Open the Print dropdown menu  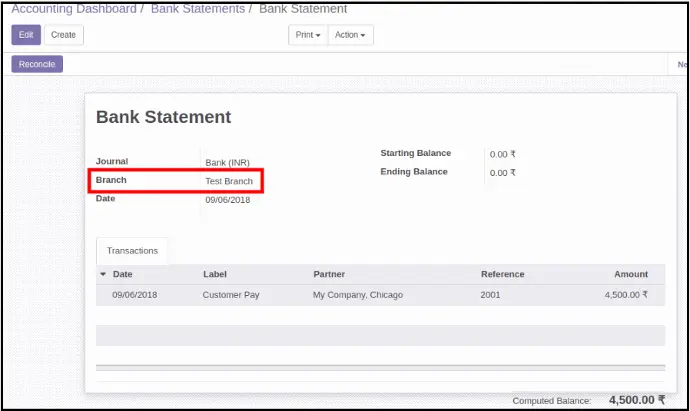(308, 35)
